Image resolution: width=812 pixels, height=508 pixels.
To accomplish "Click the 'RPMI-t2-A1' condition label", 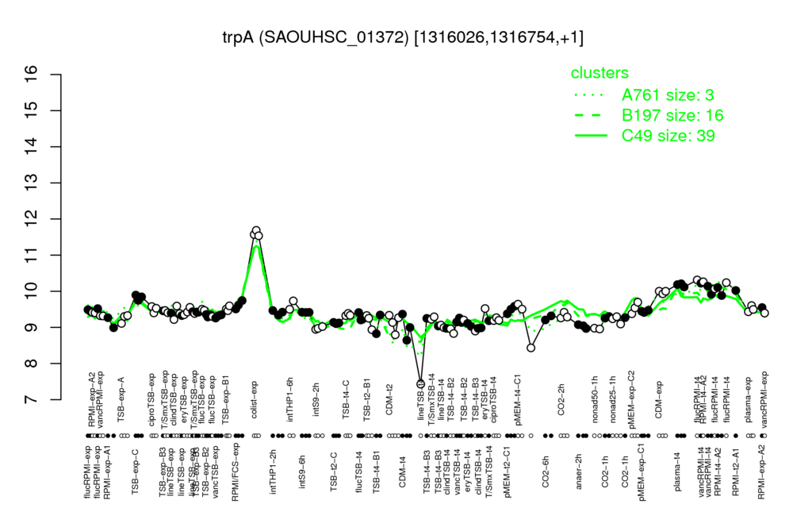I will (x=735, y=471).
